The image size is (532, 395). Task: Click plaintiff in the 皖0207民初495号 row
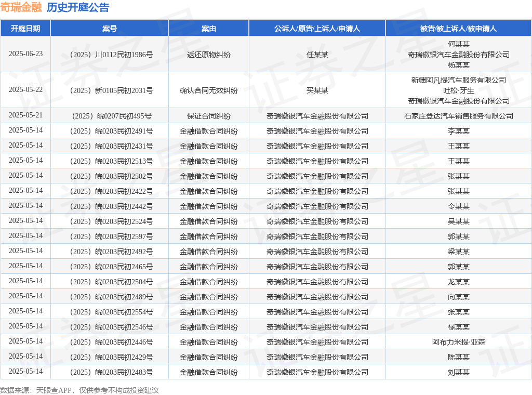(317, 116)
